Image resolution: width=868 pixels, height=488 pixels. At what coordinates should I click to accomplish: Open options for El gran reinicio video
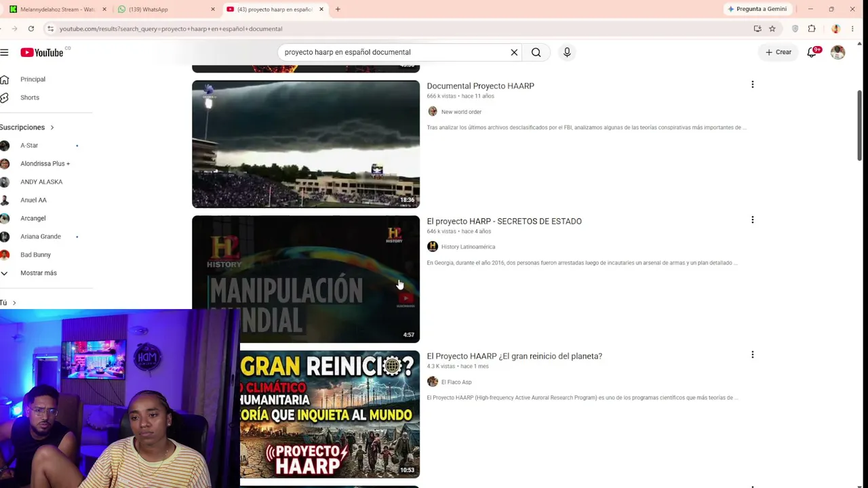click(752, 354)
